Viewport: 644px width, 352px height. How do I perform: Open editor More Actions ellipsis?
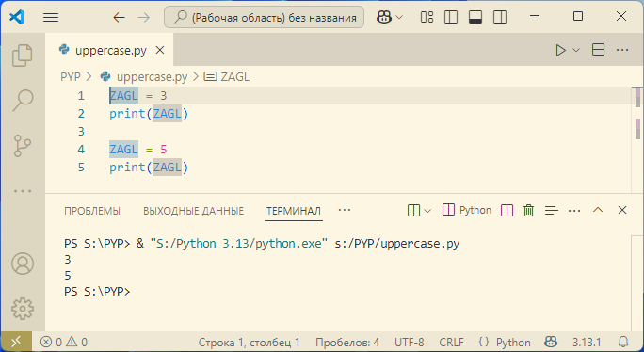[x=622, y=50]
